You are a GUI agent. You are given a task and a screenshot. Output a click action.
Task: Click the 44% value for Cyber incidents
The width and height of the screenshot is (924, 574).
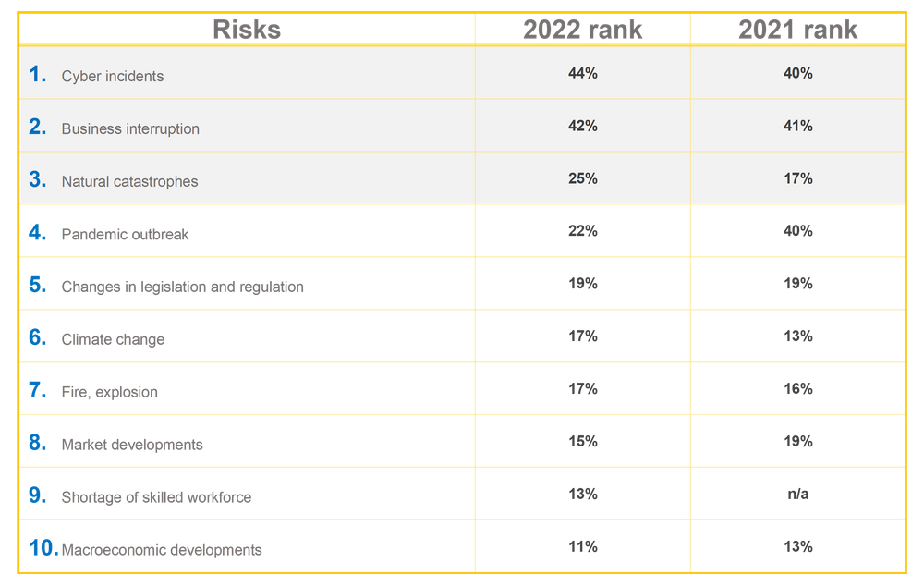(x=583, y=73)
